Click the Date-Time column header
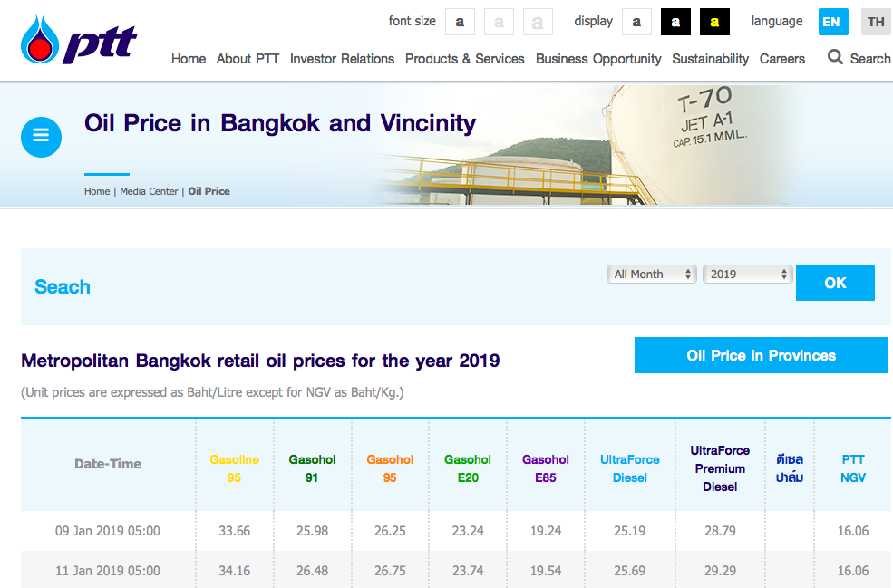This screenshot has width=893, height=588. coord(108,464)
